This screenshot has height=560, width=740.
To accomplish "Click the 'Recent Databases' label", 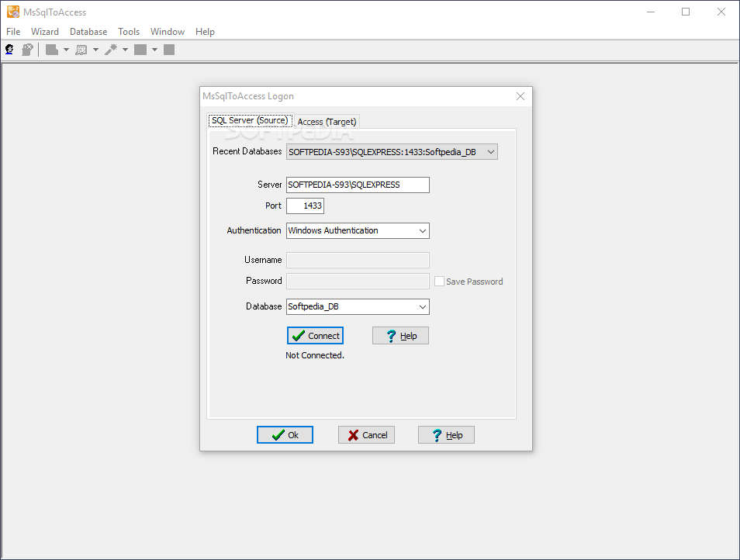I will coord(247,151).
